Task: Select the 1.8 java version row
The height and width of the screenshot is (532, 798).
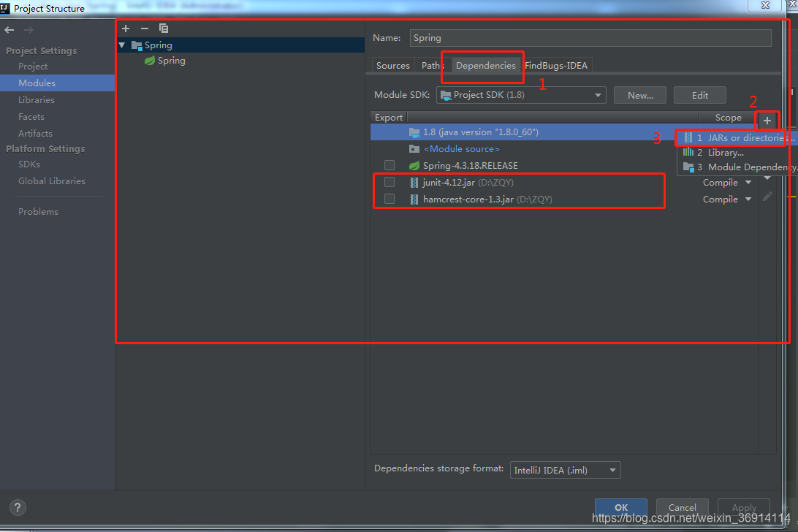Action: [x=522, y=132]
